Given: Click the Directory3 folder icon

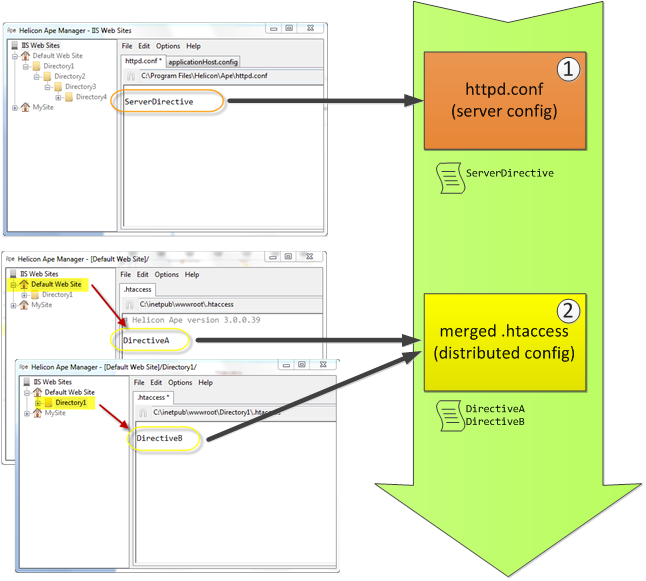Looking at the screenshot, I should pos(58,87).
